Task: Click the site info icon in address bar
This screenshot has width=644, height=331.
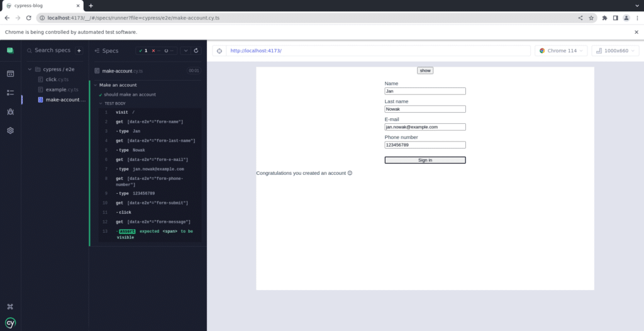Action: point(42,18)
